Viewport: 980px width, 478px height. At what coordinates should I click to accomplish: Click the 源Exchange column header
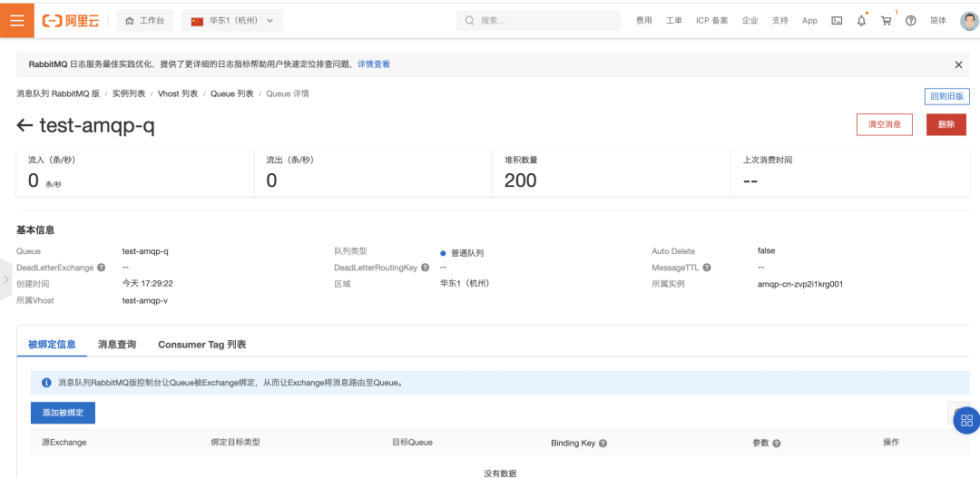(x=64, y=443)
